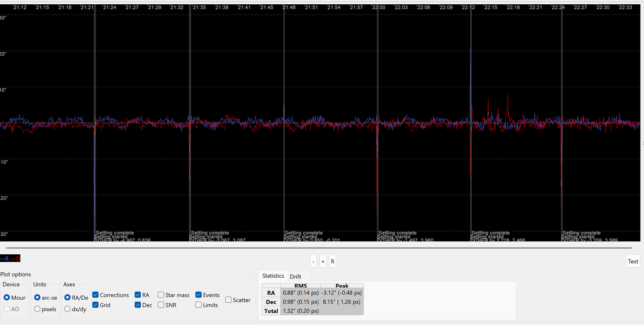Click the 22:18 time label on the axis

click(513, 7)
